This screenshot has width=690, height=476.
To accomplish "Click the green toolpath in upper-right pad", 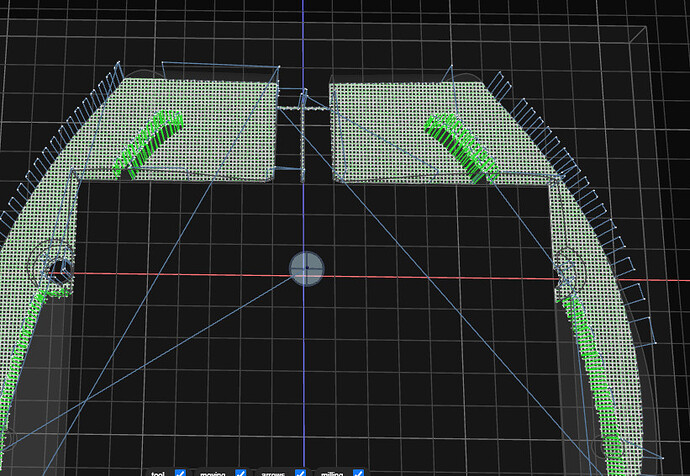I will tap(462, 145).
